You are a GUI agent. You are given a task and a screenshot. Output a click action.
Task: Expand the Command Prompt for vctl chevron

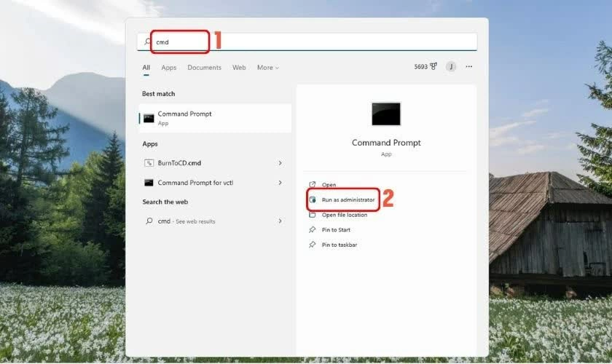pyautogui.click(x=280, y=183)
